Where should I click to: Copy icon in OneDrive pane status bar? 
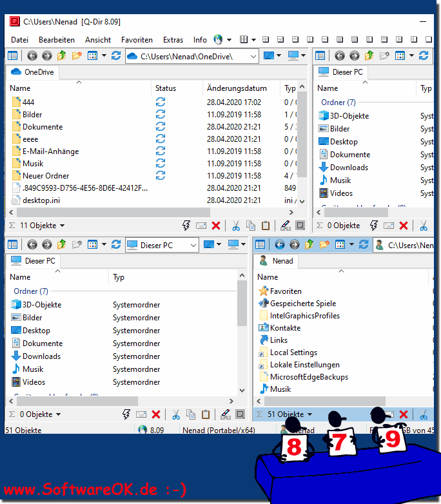pyautogui.click(x=251, y=226)
